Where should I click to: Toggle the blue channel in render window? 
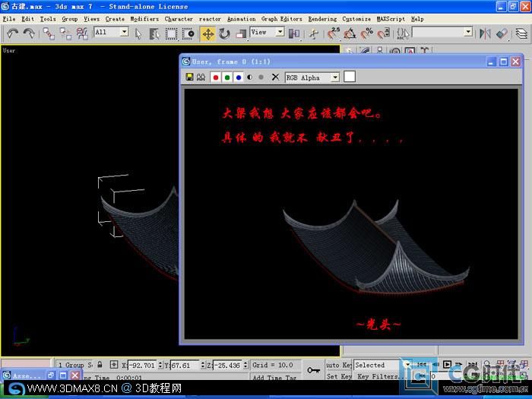coord(239,78)
